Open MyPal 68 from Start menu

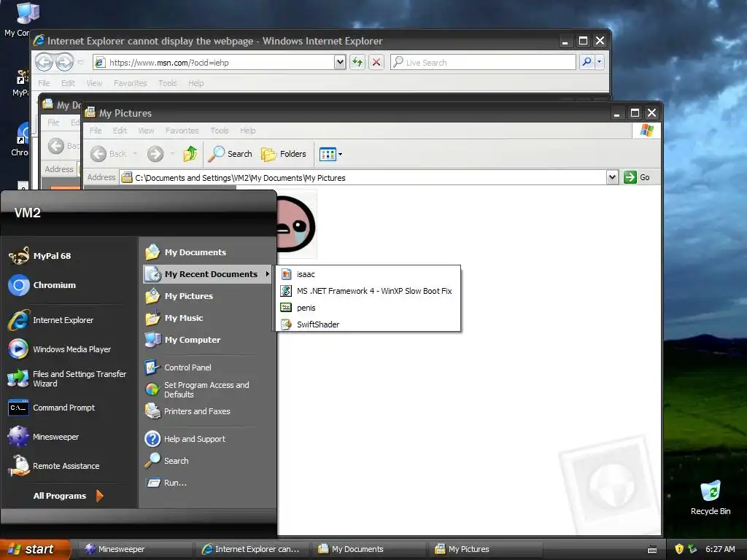(x=40, y=256)
